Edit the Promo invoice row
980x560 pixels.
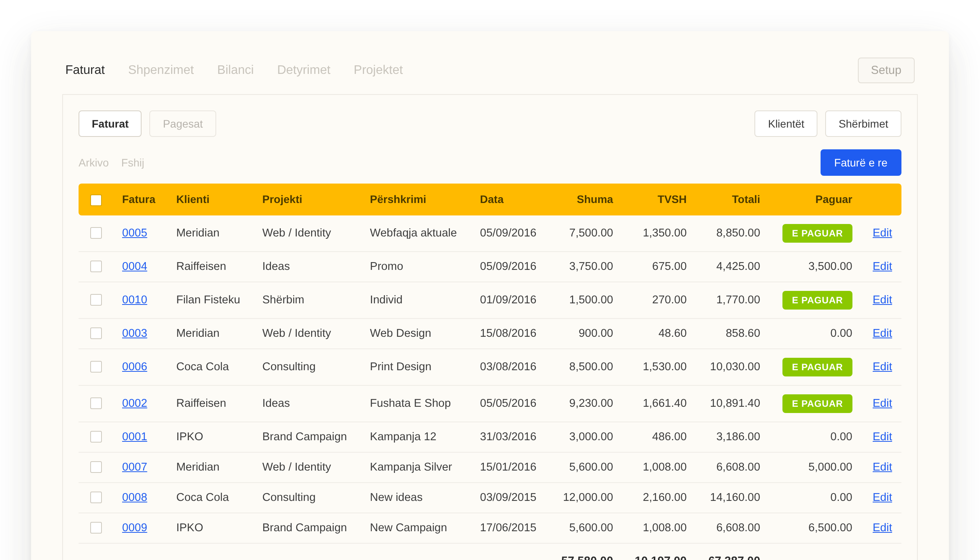(882, 266)
